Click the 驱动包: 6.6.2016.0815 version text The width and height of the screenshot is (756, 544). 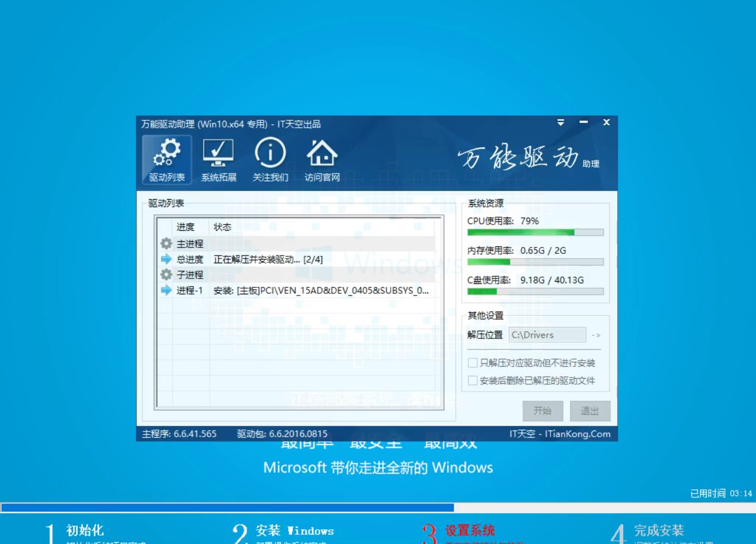pos(282,434)
